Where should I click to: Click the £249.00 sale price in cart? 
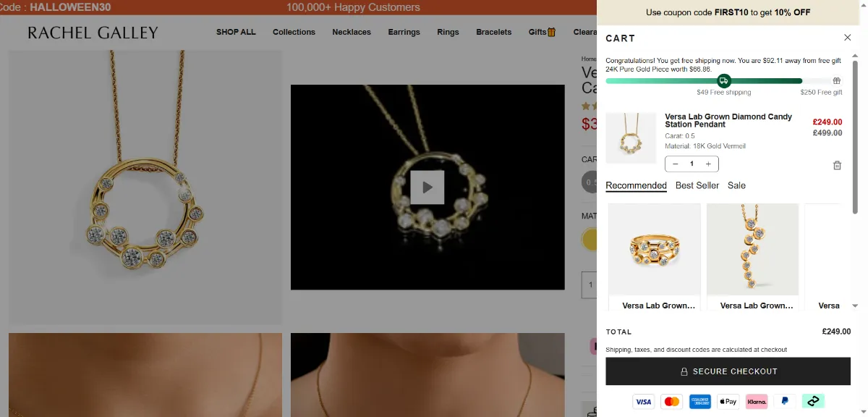[827, 122]
